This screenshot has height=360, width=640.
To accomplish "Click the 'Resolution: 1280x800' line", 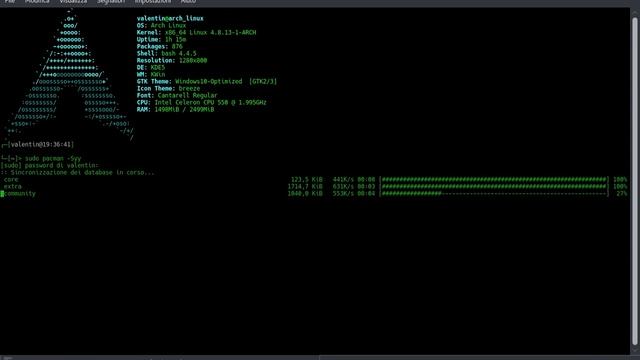I will 172,60.
